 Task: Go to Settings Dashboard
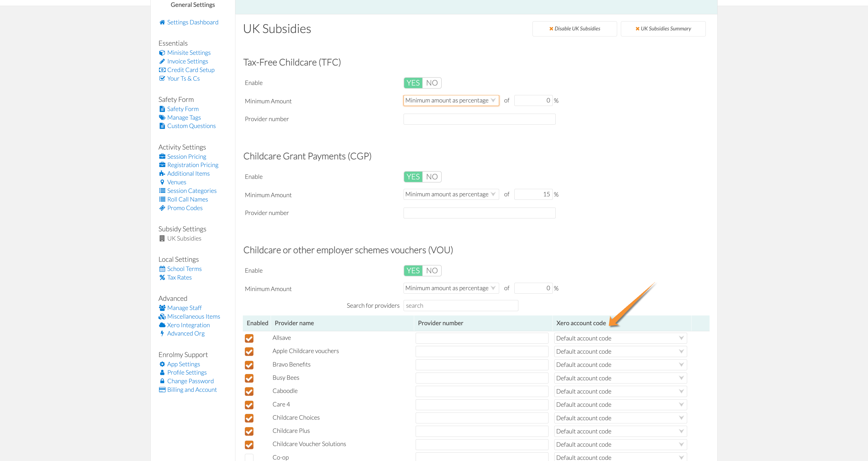coord(192,22)
